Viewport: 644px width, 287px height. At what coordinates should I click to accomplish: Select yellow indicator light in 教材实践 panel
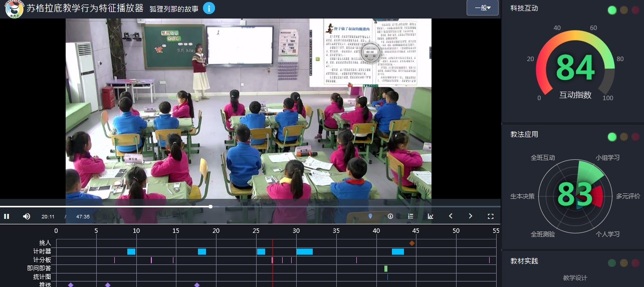624,263
